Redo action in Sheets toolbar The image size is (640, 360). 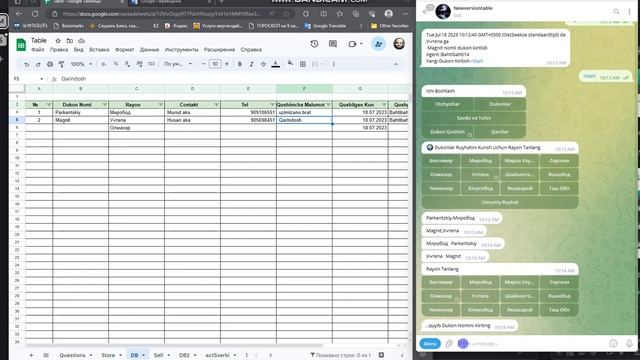(38, 64)
